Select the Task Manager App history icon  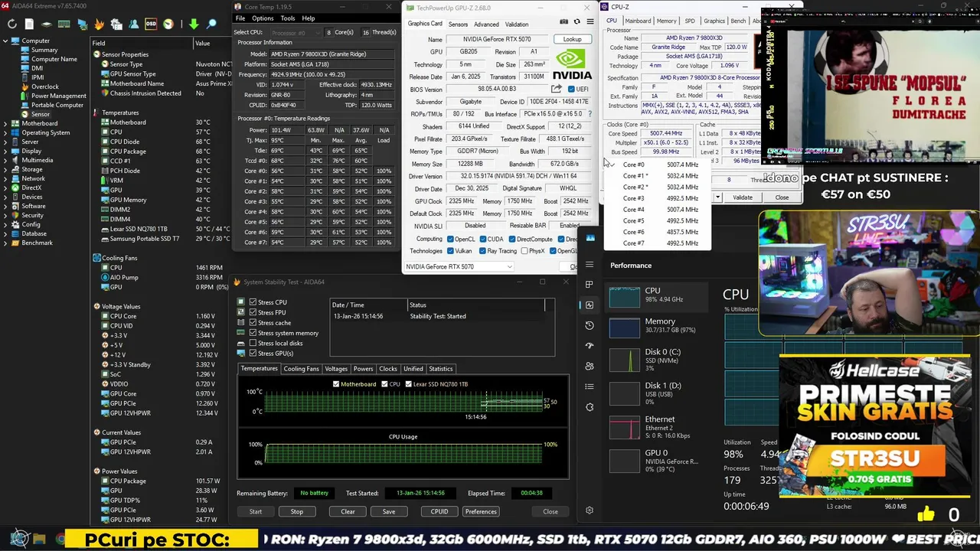590,325
